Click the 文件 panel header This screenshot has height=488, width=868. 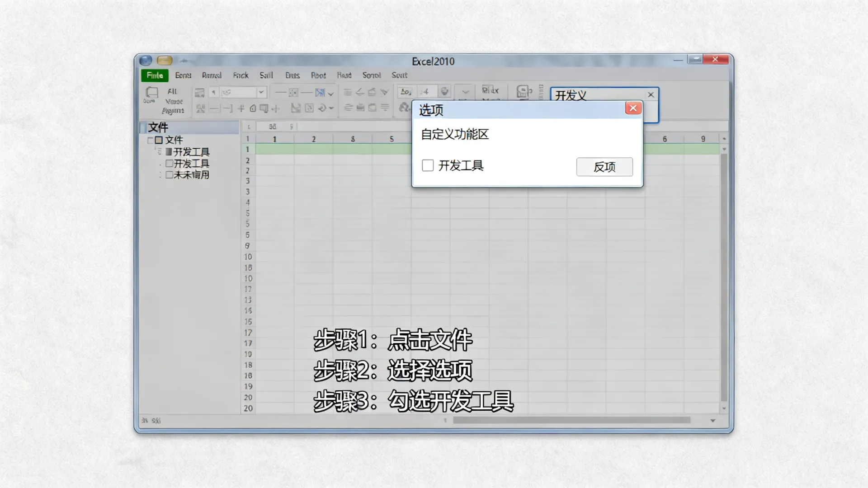pyautogui.click(x=189, y=127)
